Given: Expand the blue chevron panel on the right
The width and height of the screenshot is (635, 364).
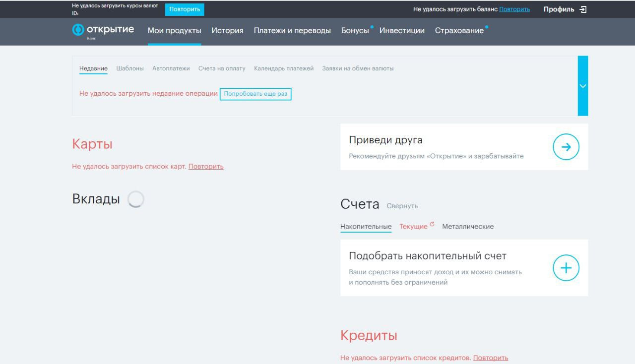Looking at the screenshot, I should point(583,86).
